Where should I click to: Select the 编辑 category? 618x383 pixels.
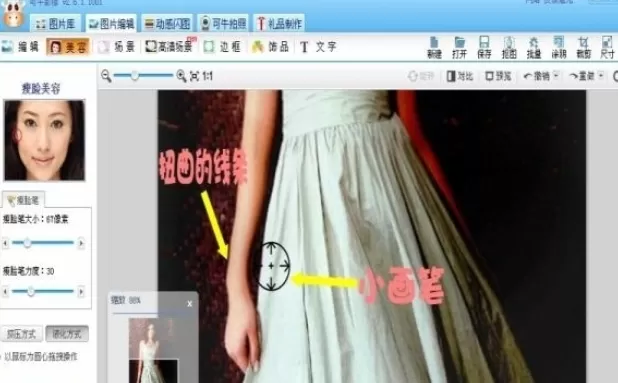[x=20, y=47]
